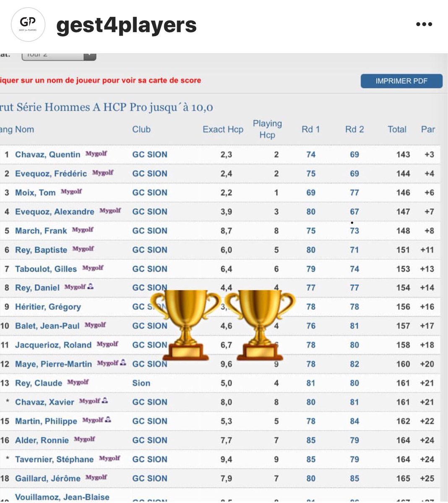Click the IMPRIMER PDF button
The width and height of the screenshot is (448, 503).
click(401, 81)
